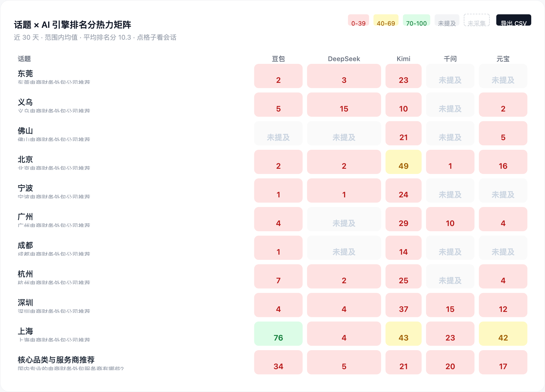The height and width of the screenshot is (392, 545).
Task: Open the 上海 元宝 cell showing 42
Action: [503, 334]
